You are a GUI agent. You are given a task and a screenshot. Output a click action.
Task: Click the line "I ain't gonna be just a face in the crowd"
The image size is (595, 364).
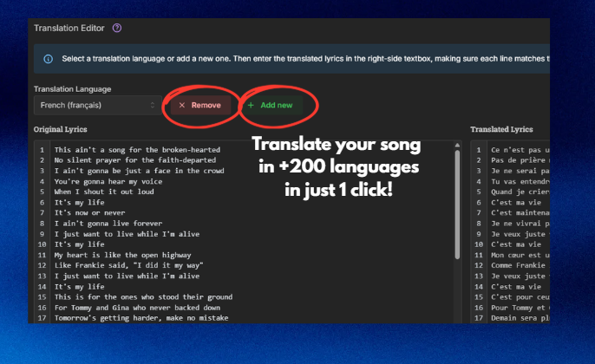139,171
